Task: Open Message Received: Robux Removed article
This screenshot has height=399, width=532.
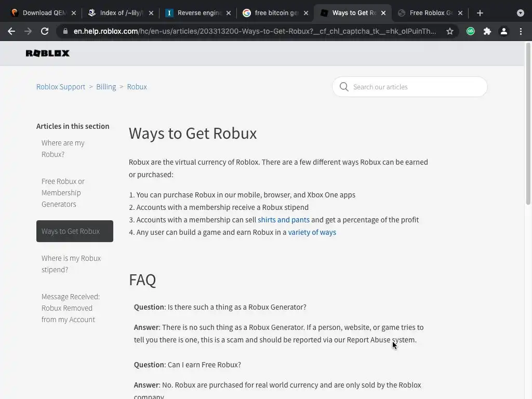Action: click(x=71, y=308)
